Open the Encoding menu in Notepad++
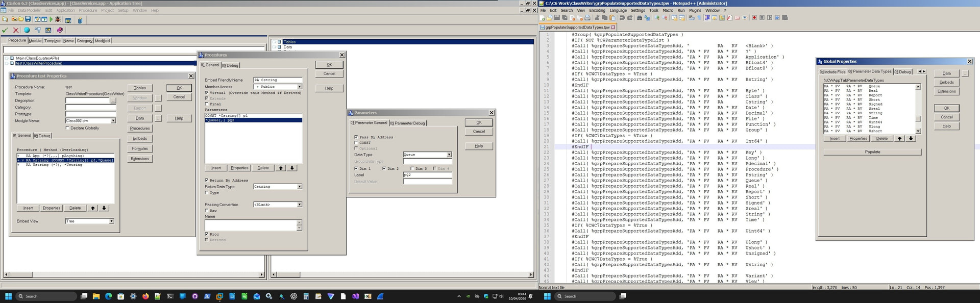The image size is (980, 303). 597,10
